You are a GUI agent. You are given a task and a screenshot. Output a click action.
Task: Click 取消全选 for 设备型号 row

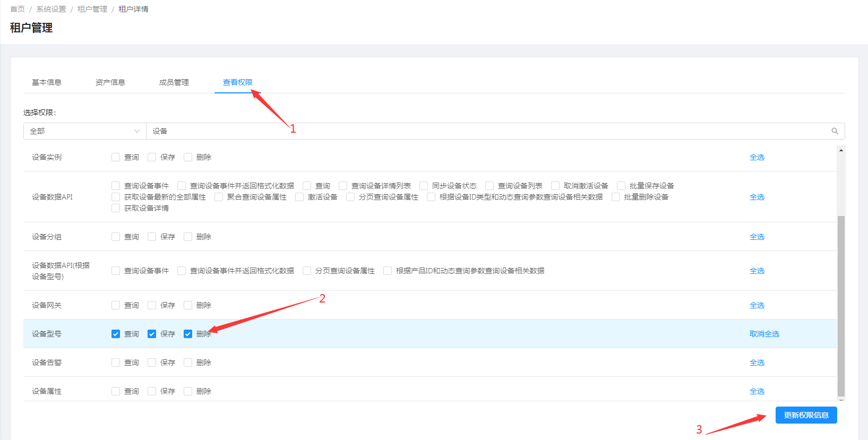click(x=764, y=334)
